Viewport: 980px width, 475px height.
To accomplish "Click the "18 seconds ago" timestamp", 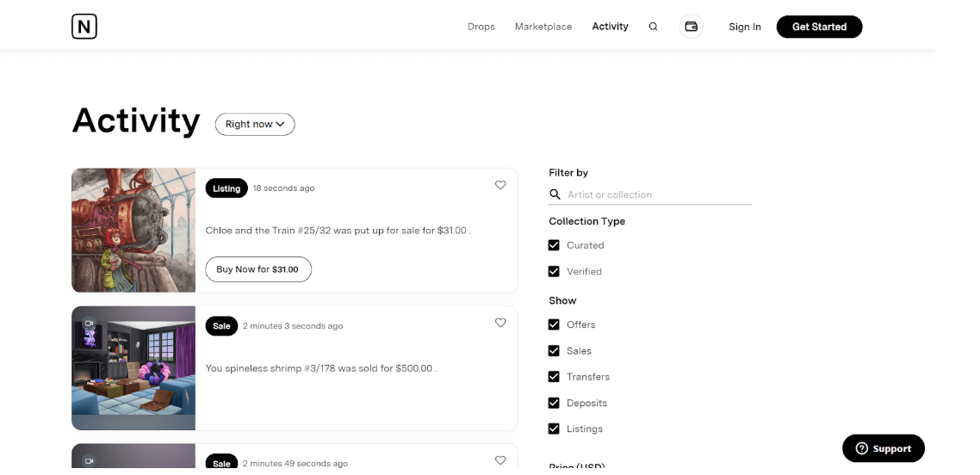I will [283, 188].
